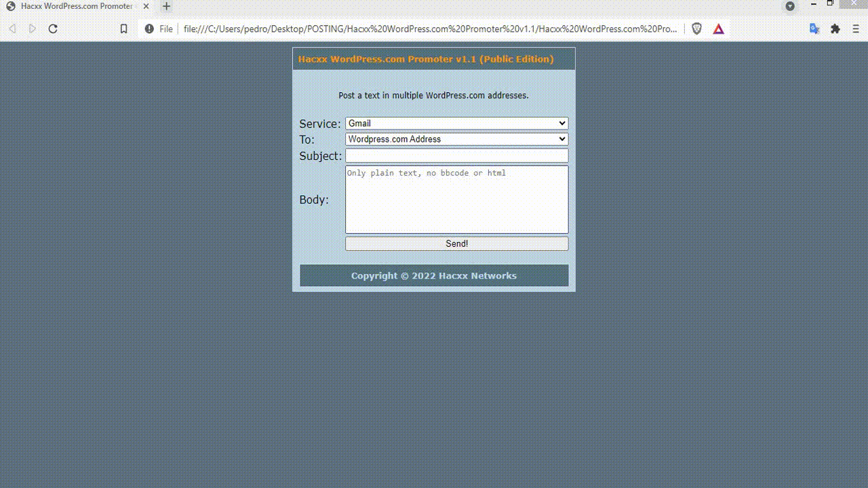Minimize the browser window
This screenshot has width=868, height=488.
pyautogui.click(x=814, y=4)
